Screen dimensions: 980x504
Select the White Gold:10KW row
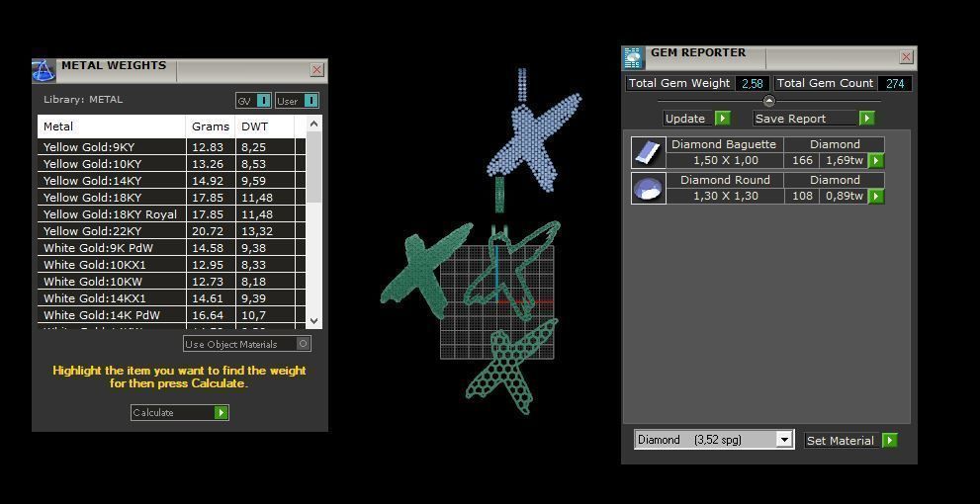(171, 282)
